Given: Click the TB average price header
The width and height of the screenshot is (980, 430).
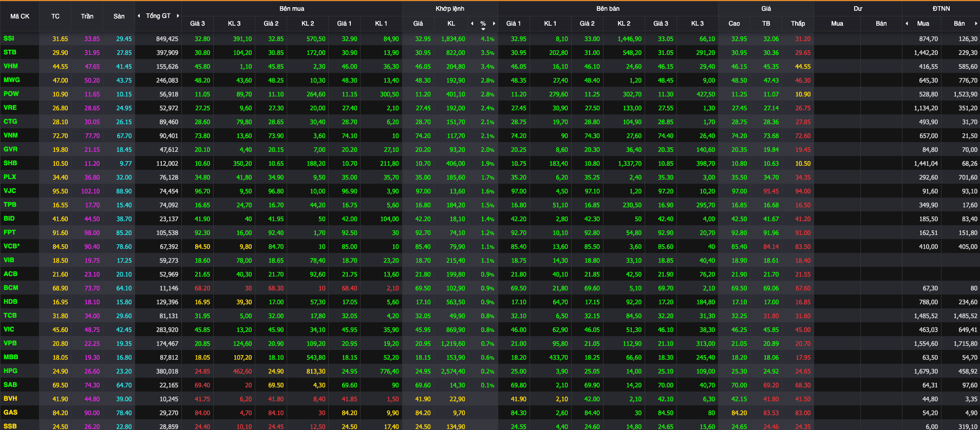Looking at the screenshot, I should click(x=766, y=24).
